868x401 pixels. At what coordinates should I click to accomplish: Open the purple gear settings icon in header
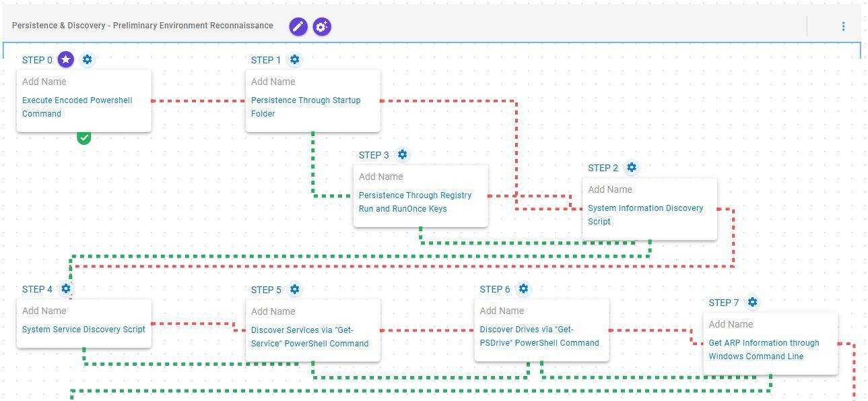click(x=322, y=26)
